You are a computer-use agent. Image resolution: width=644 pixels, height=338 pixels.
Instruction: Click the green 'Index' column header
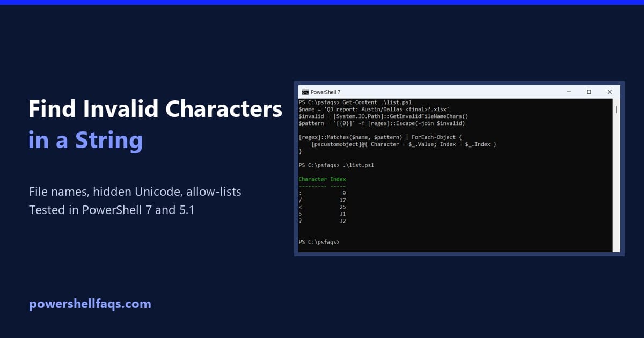(338, 179)
